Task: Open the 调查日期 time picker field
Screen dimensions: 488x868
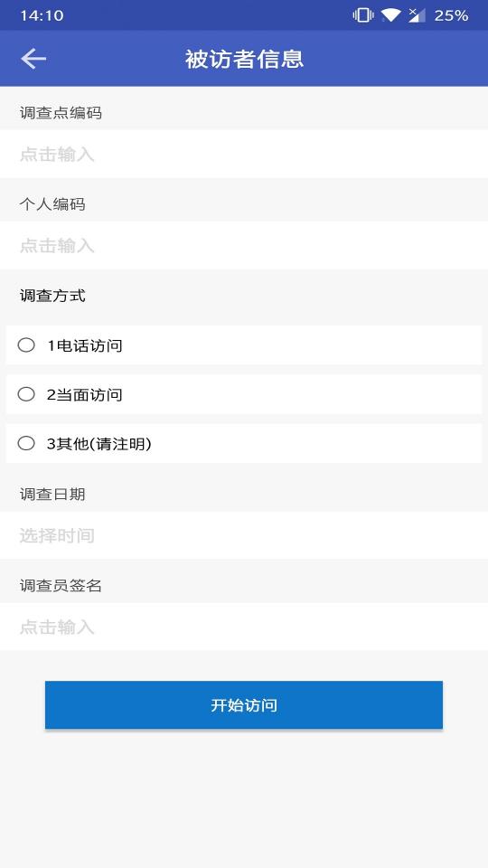Action: point(244,535)
